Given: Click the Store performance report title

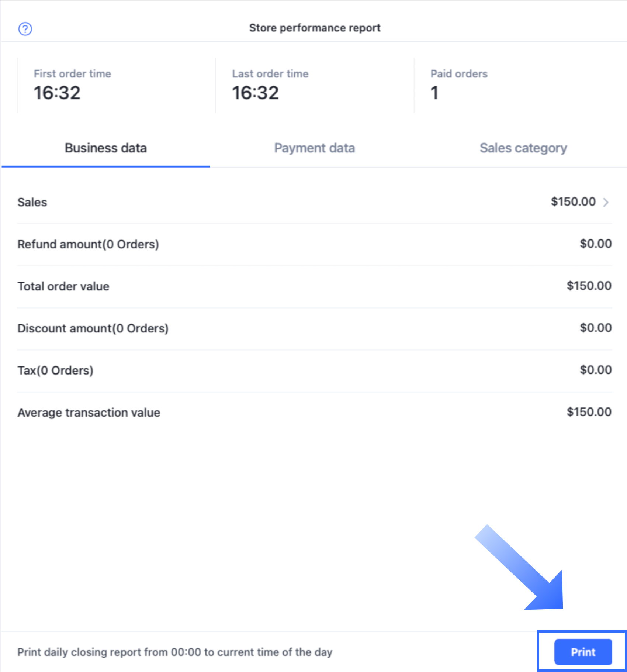Looking at the screenshot, I should click(315, 28).
